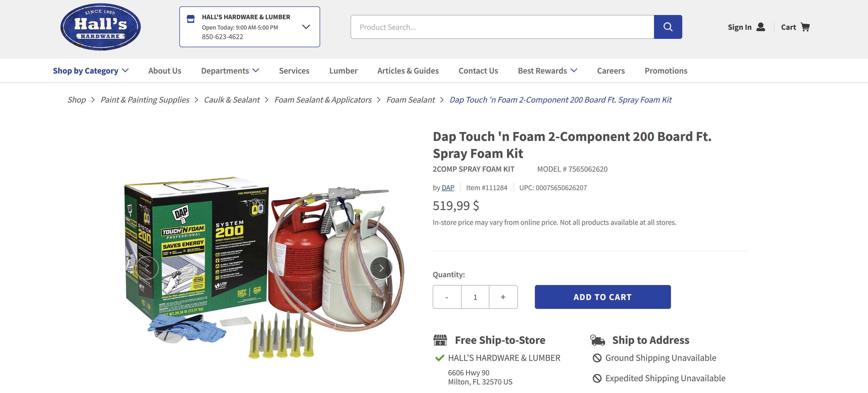Show the previous product image
This screenshot has width=868, height=393.
click(147, 268)
